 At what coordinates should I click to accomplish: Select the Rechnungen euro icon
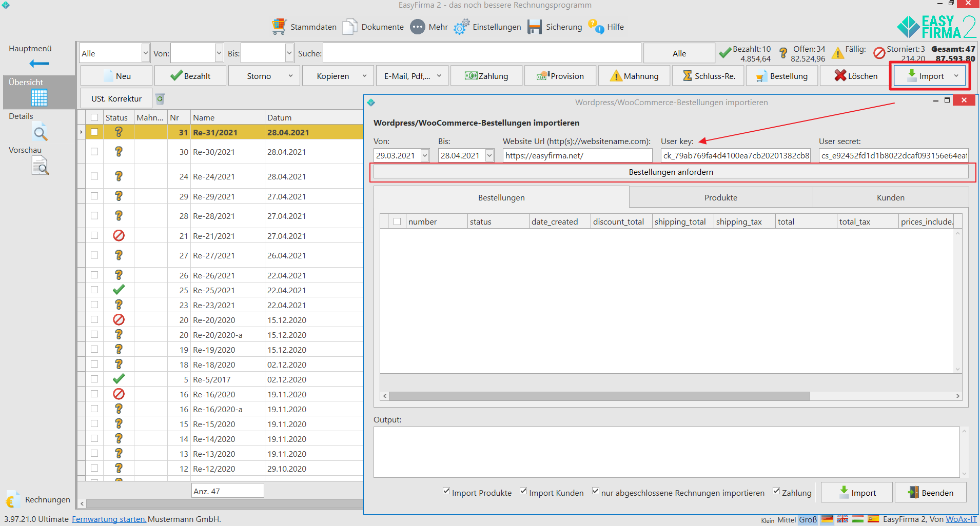12,499
